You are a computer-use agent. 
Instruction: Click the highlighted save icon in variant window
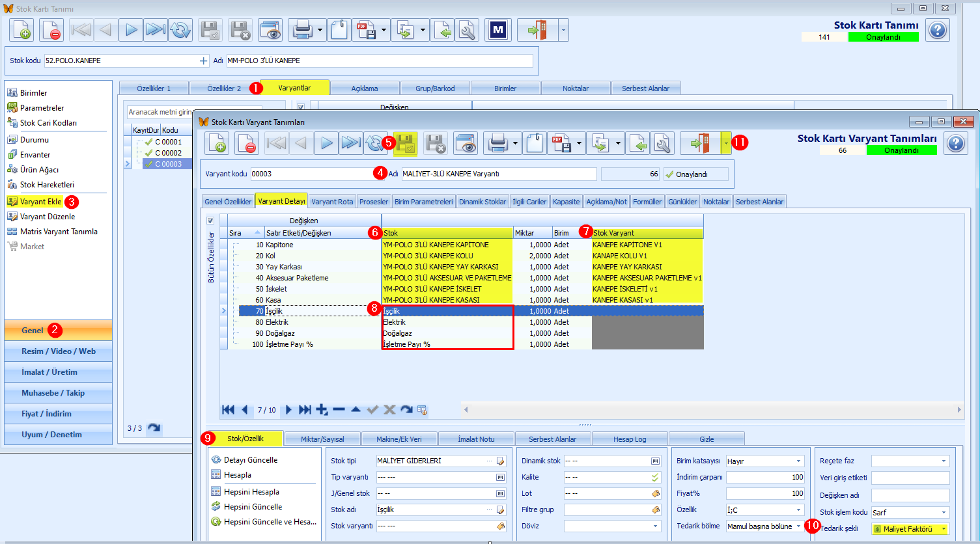(x=405, y=143)
